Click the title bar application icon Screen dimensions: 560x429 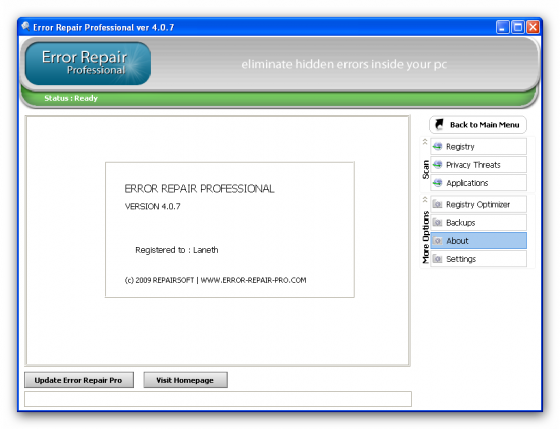[x=26, y=27]
